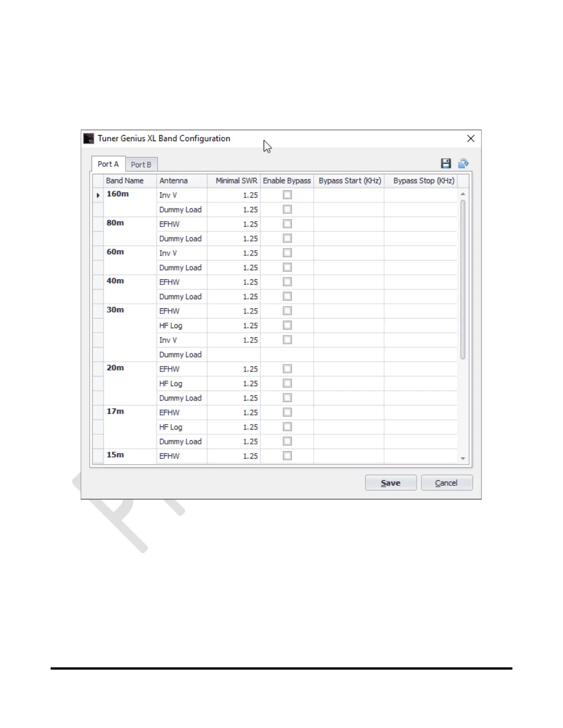Turn on bypass for 20m EFHW
Screen dimensions: 563x728
(x=287, y=369)
